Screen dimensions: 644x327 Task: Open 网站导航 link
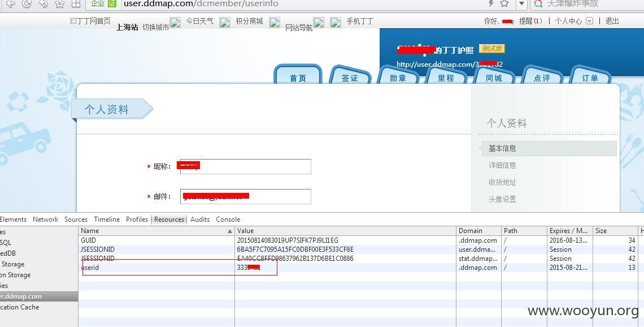[x=299, y=28]
